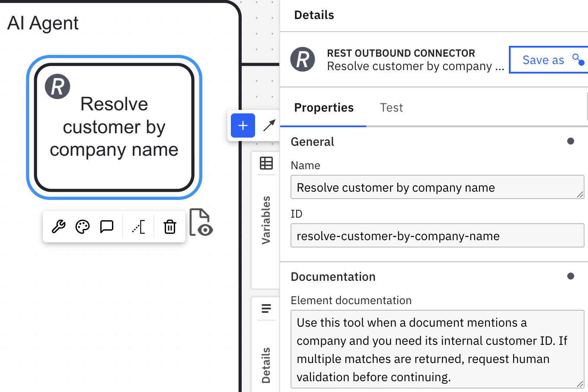Switch to the Test tab

click(x=391, y=107)
